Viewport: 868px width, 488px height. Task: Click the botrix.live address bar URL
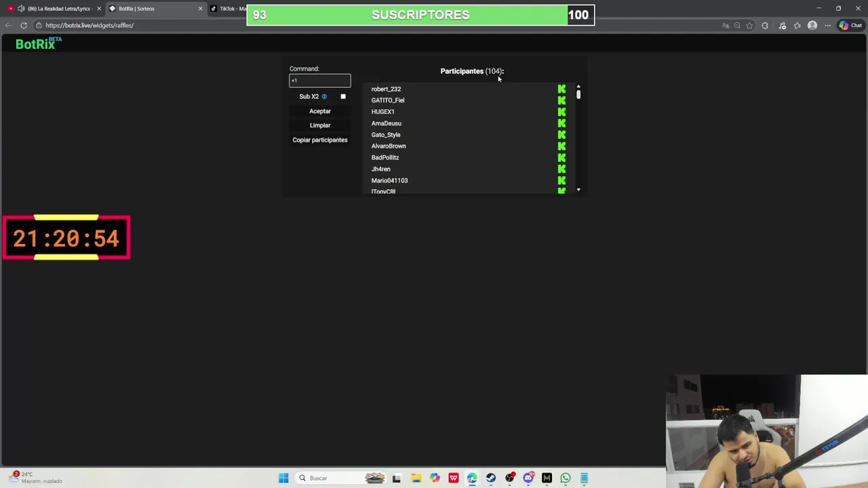click(90, 25)
